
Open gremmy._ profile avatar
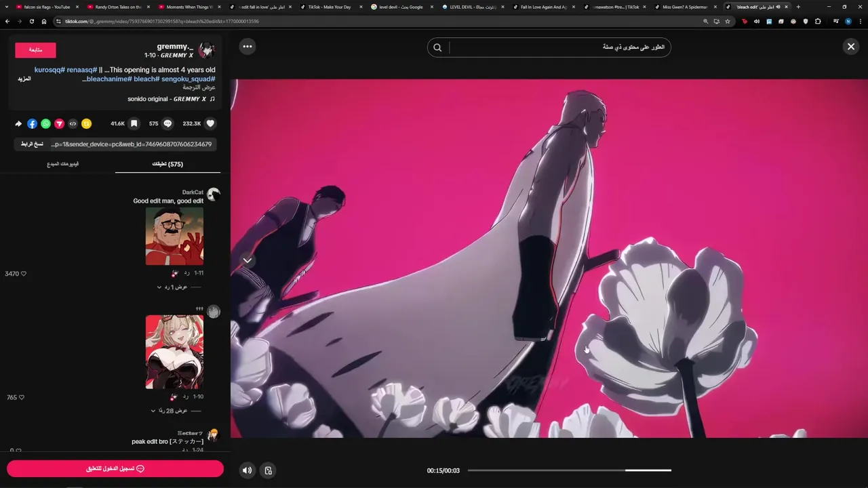pos(207,49)
